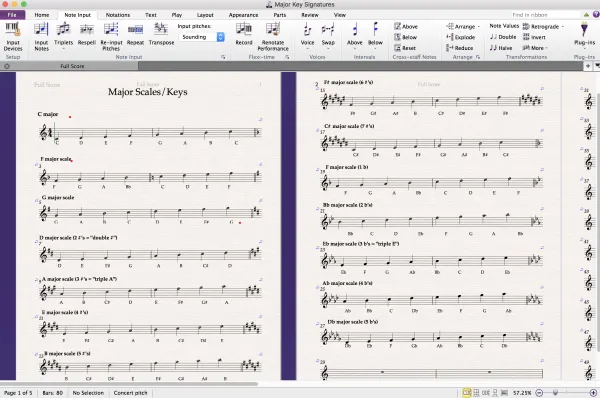Switch to the Parts tab
The width and height of the screenshot is (600, 398).
pyautogui.click(x=280, y=15)
